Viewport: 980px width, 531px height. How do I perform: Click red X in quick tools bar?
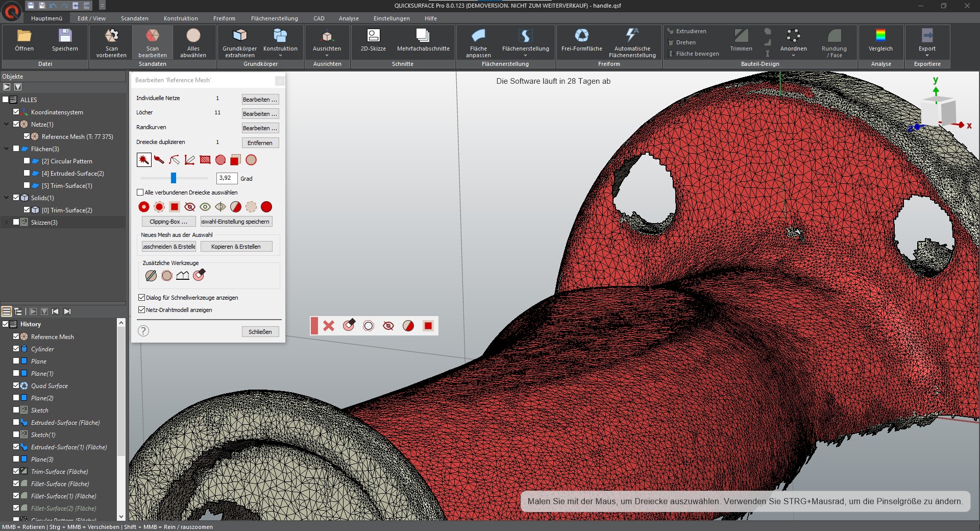coord(329,326)
